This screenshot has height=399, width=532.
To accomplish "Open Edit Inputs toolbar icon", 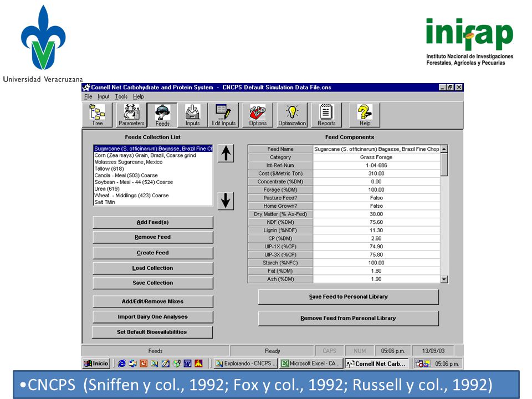I will click(x=223, y=115).
